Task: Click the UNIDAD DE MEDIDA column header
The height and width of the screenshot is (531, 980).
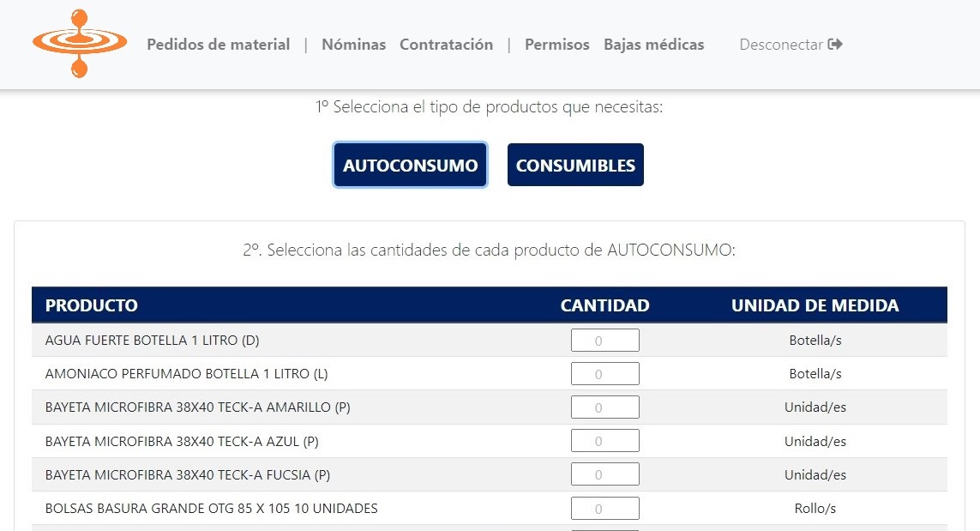Action: click(x=815, y=305)
